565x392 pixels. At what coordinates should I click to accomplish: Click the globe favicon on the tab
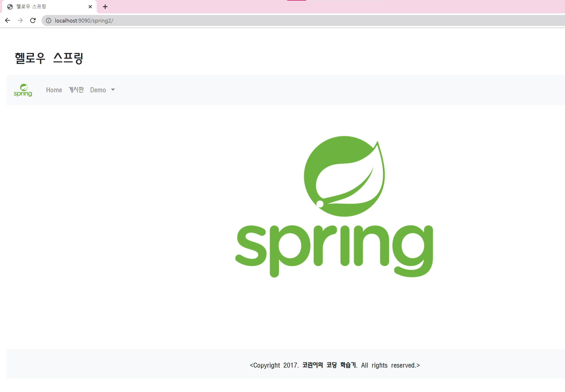tap(10, 7)
